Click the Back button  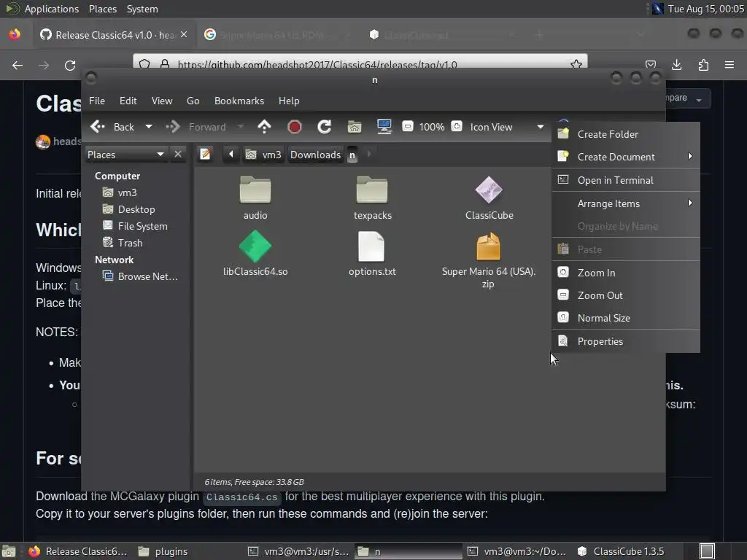point(113,127)
